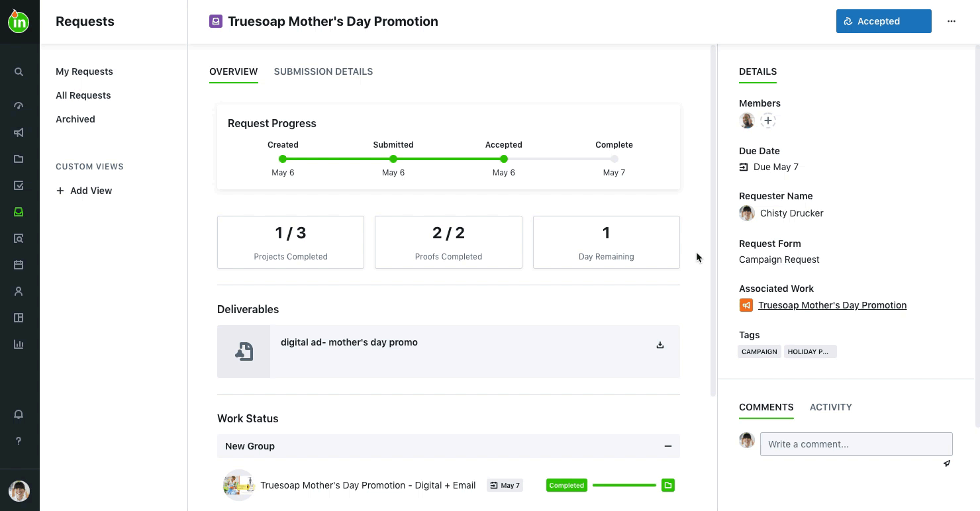
Task: Open the requests inbox icon in sidebar
Action: [x=19, y=212]
